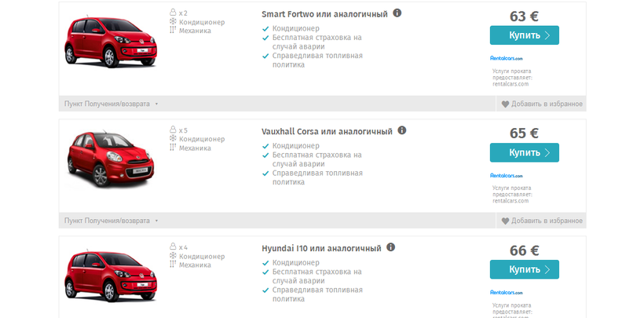Click Rentalcars.com logo under 65 € price
This screenshot has height=318, width=644.
(x=506, y=175)
